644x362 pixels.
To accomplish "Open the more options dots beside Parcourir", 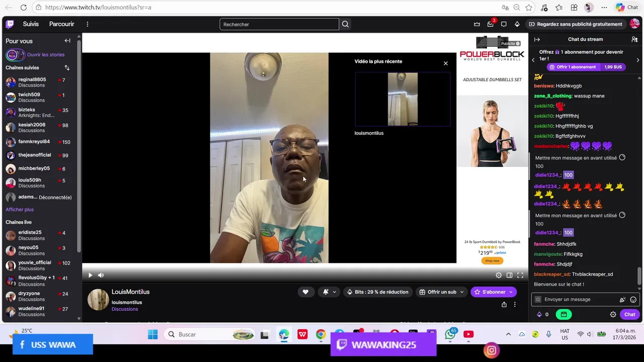I will click(88, 24).
